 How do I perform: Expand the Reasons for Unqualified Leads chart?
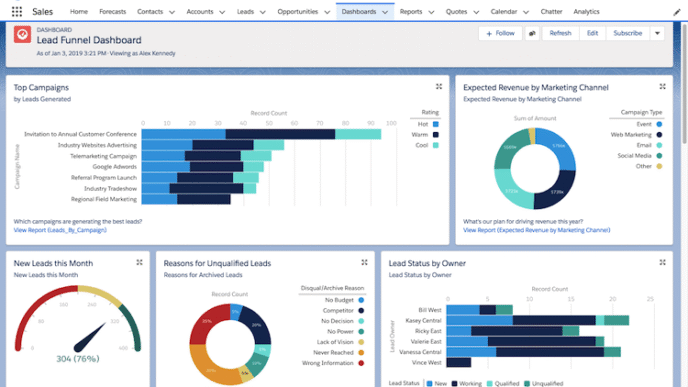point(364,262)
